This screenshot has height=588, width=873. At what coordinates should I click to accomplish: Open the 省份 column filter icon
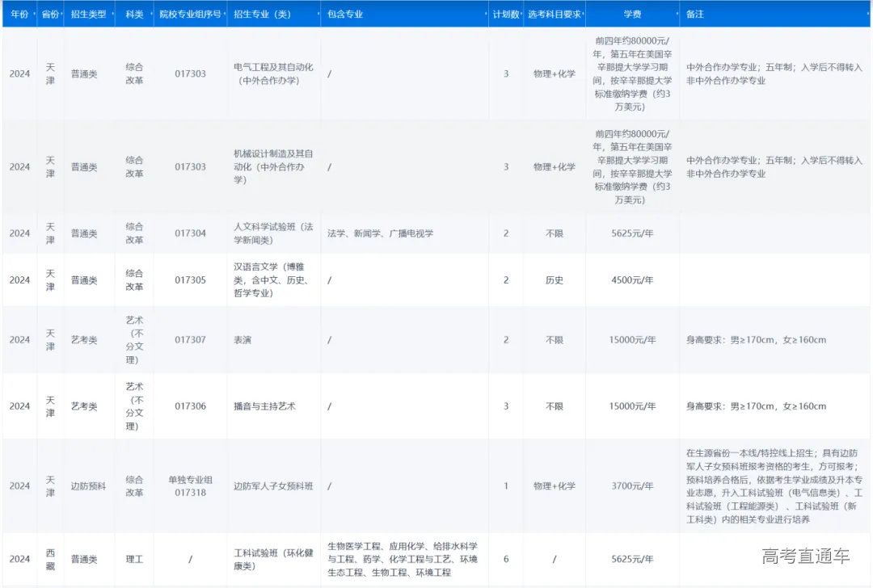[x=60, y=14]
